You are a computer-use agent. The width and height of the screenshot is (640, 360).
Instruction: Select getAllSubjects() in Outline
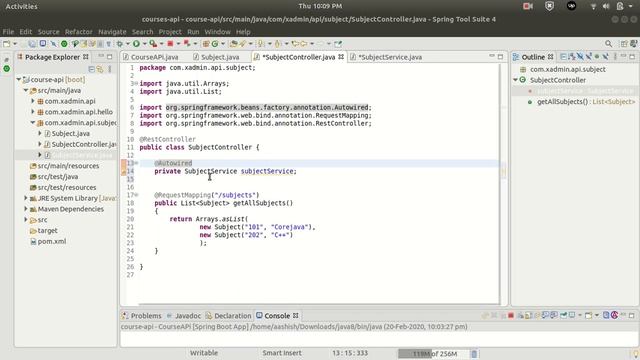point(586,102)
